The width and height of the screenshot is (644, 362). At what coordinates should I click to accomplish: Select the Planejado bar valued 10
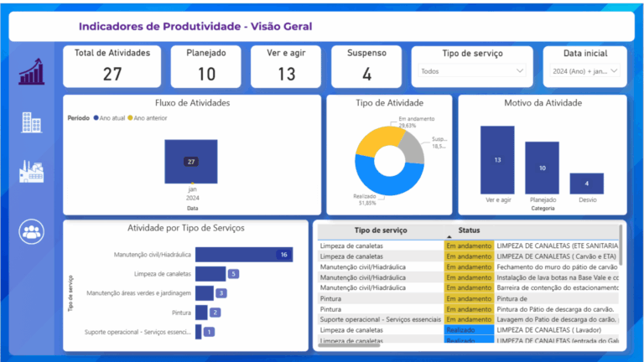pos(543,168)
